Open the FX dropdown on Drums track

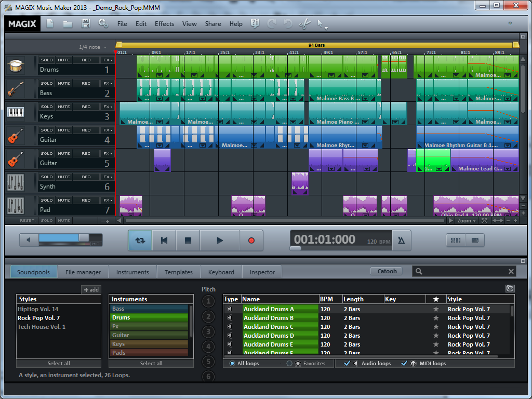click(x=108, y=60)
